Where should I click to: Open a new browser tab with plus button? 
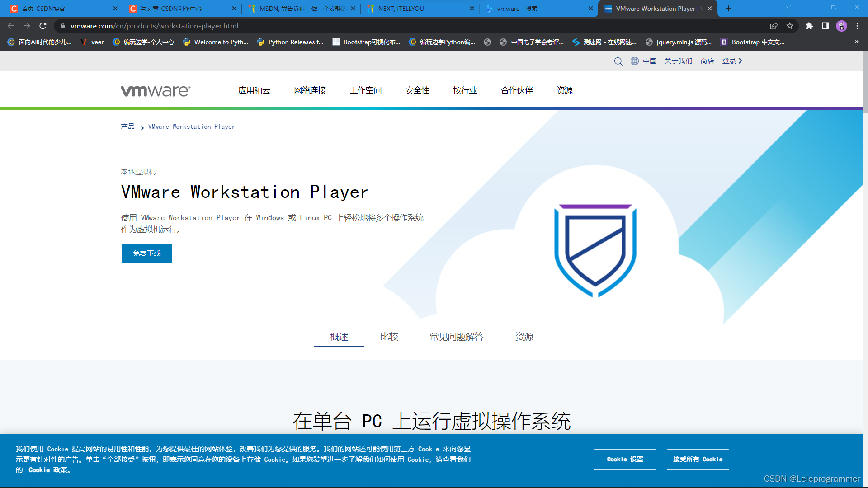coord(728,9)
